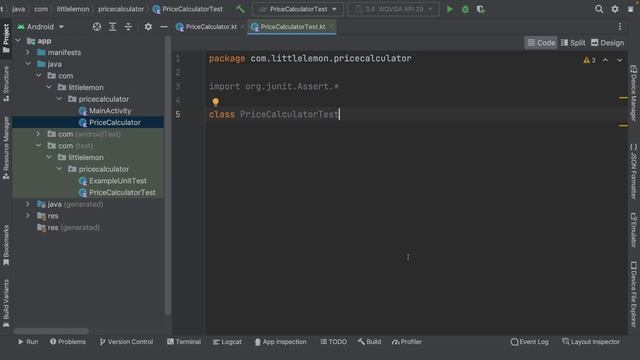
Task: Open Version Control tool window
Action: pyautogui.click(x=126, y=342)
